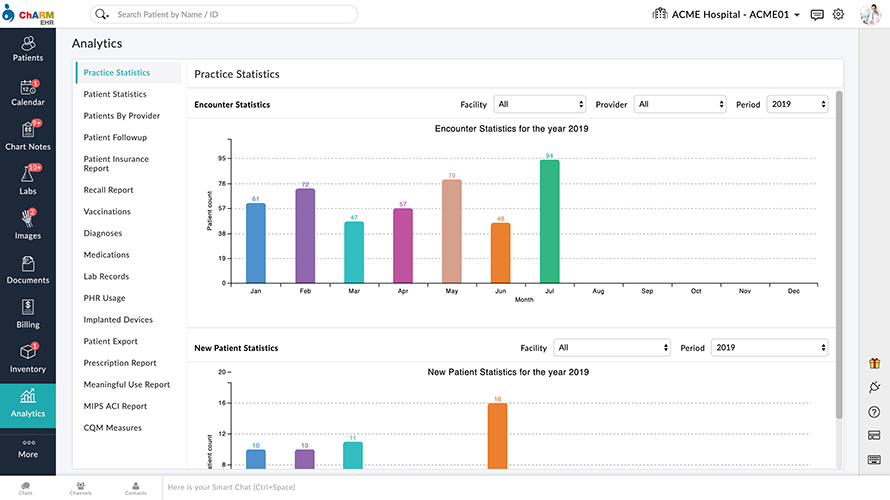Show More sidebar options

pyautogui.click(x=28, y=449)
